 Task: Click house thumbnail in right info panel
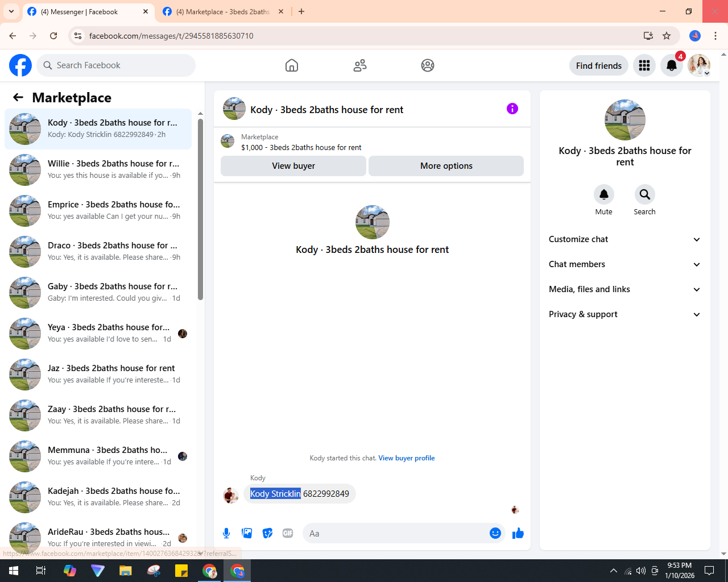pyautogui.click(x=625, y=120)
